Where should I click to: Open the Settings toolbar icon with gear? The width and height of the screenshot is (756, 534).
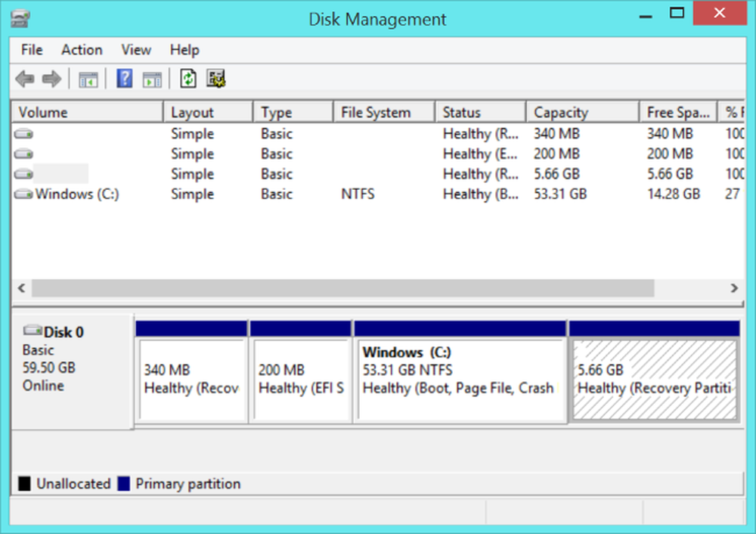(216, 78)
